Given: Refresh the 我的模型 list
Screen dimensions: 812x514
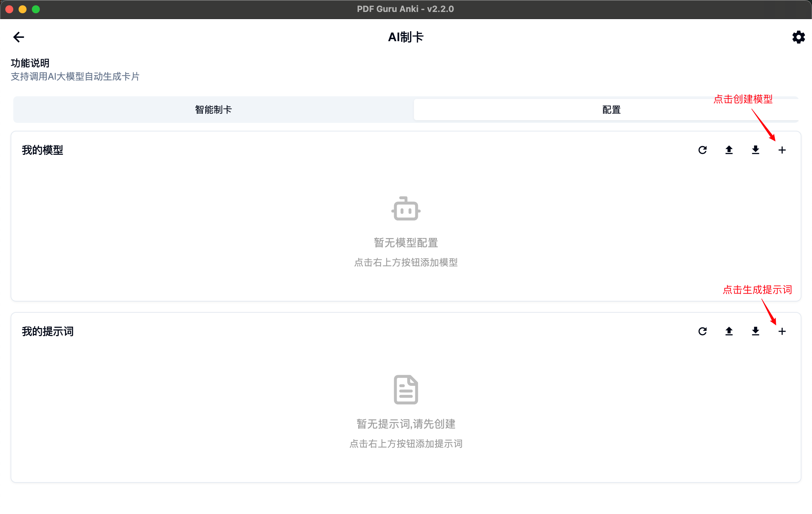Looking at the screenshot, I should tap(702, 150).
